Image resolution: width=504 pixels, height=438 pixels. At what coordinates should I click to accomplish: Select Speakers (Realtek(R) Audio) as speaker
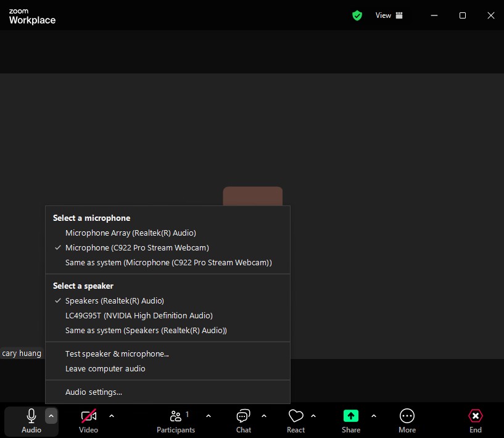tap(115, 301)
